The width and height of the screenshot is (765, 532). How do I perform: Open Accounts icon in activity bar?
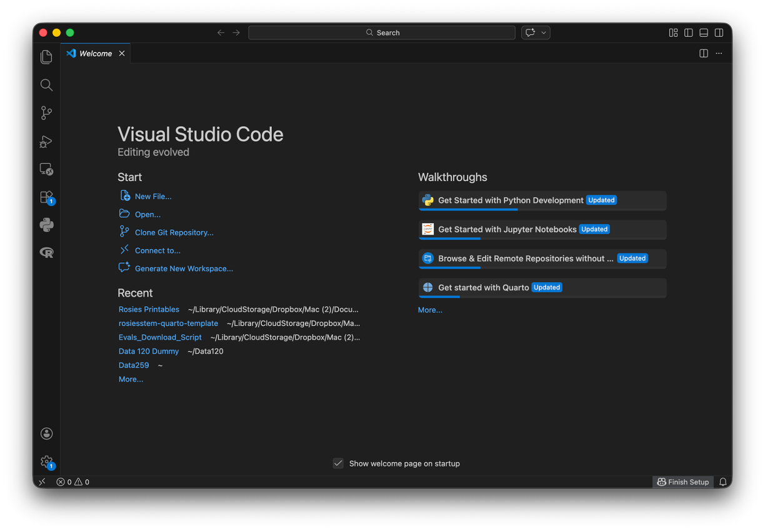[46, 433]
